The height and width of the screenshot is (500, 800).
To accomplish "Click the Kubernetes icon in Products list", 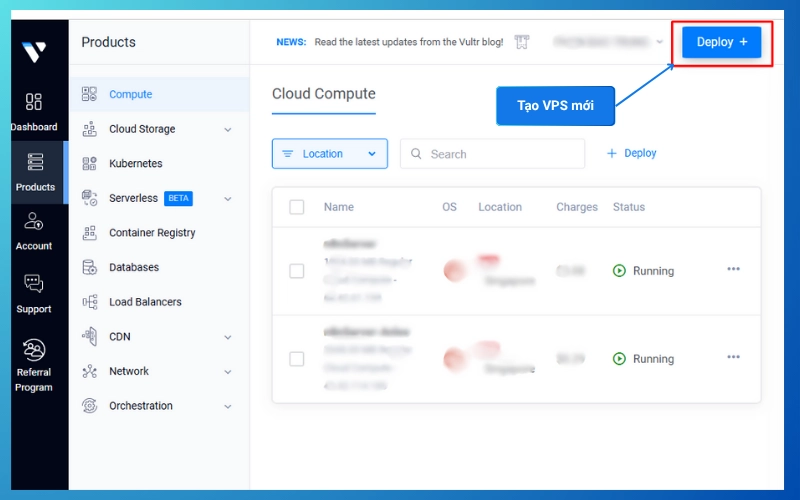I will coord(90,163).
